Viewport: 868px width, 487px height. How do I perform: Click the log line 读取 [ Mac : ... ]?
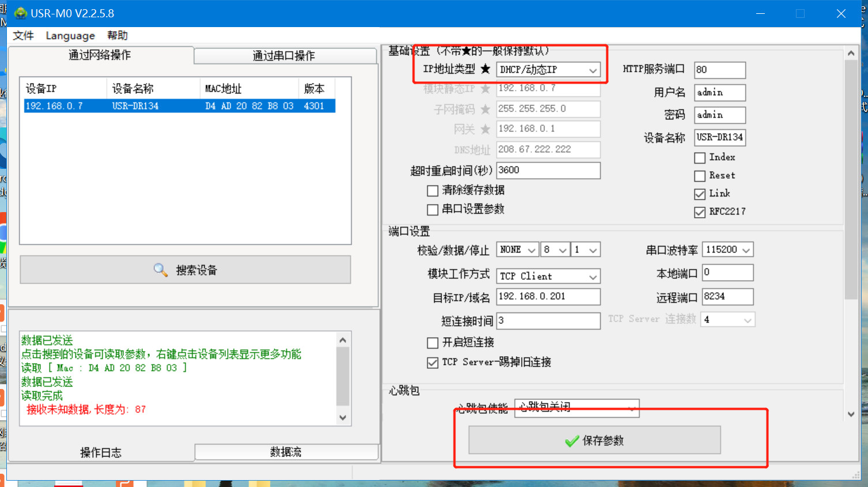point(104,368)
